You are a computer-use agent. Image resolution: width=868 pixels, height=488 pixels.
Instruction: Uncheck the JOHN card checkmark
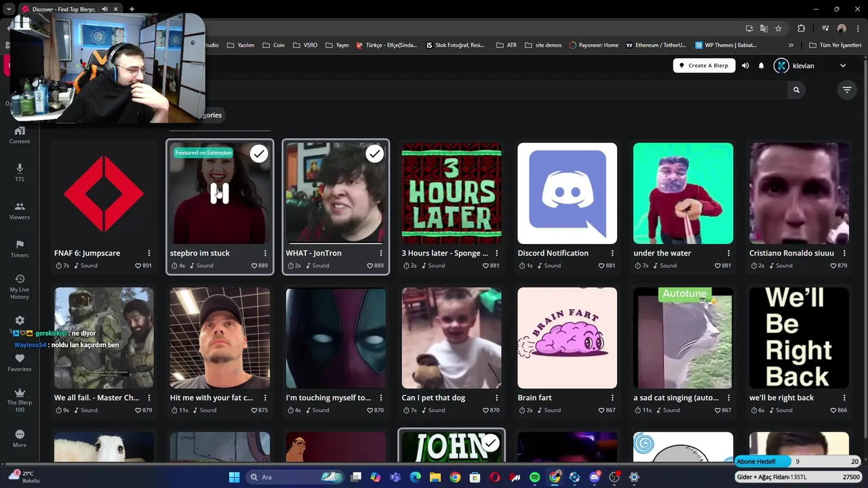tap(490, 443)
